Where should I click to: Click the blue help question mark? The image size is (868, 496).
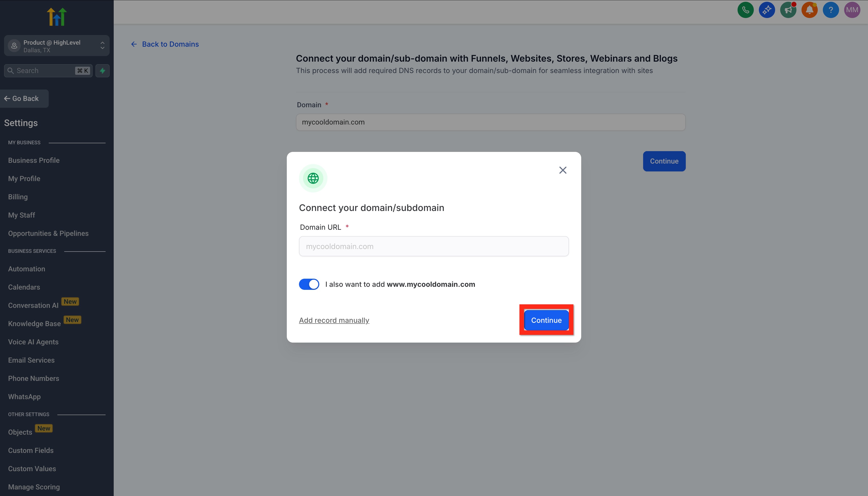[830, 10]
